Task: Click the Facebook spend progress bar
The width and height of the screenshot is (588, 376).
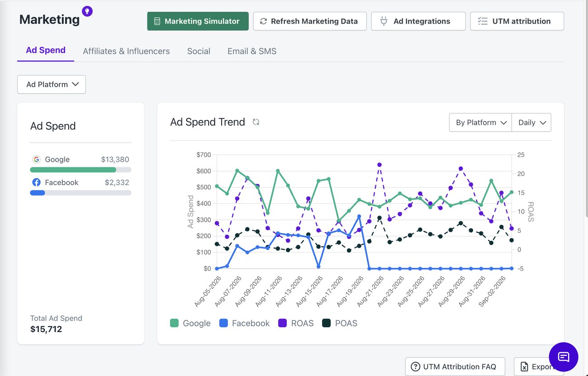Action: coord(81,193)
